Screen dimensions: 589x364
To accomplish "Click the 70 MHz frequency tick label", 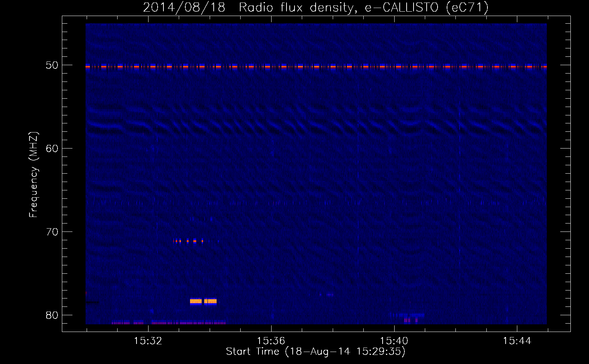I will 52,232.
